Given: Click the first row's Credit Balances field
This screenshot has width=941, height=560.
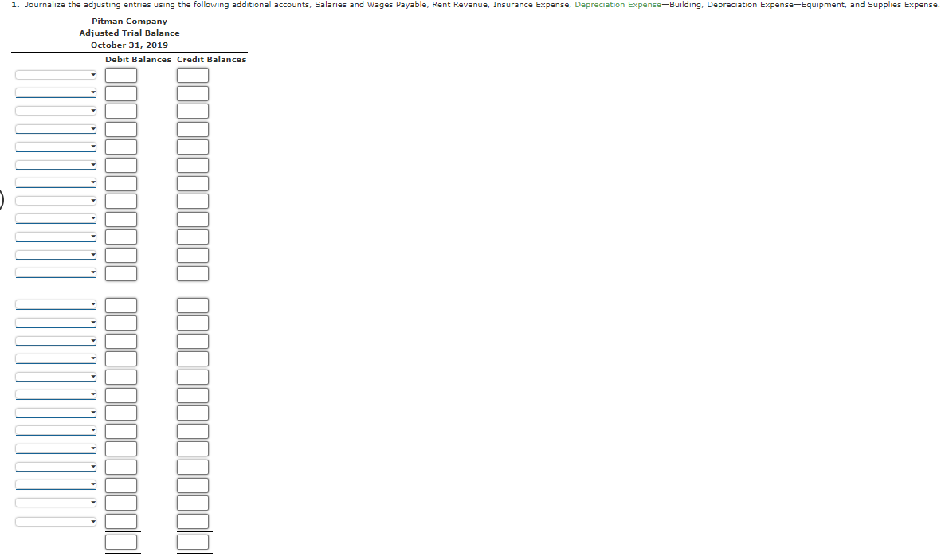Looking at the screenshot, I should coord(193,75).
